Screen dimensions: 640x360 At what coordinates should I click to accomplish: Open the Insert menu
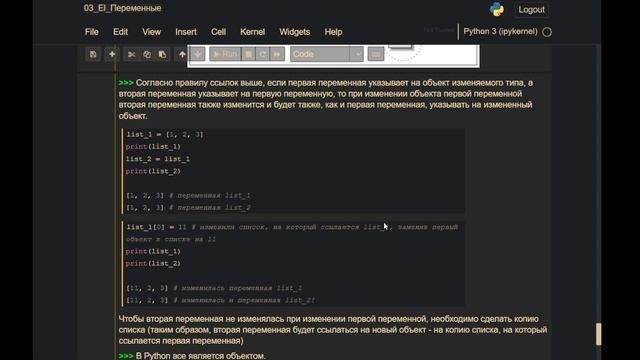click(186, 32)
